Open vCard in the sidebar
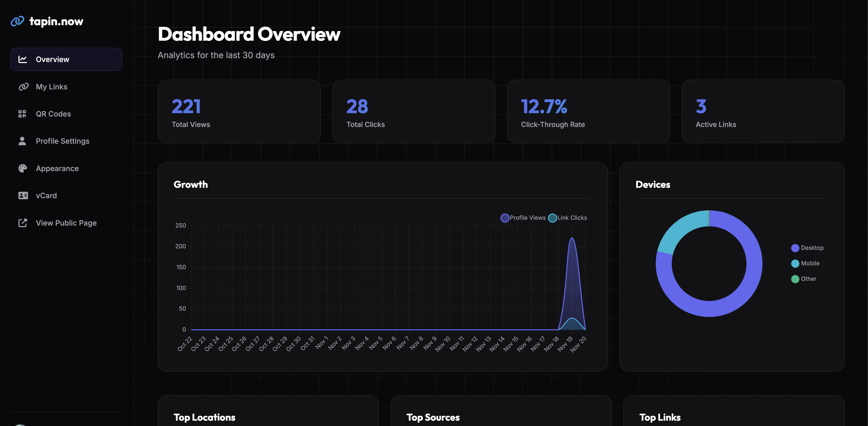 pos(66,196)
